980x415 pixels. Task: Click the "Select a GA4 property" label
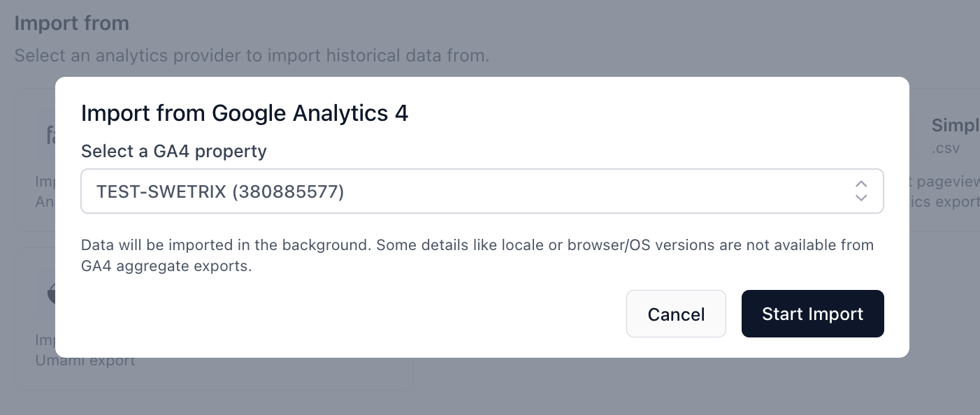(173, 151)
